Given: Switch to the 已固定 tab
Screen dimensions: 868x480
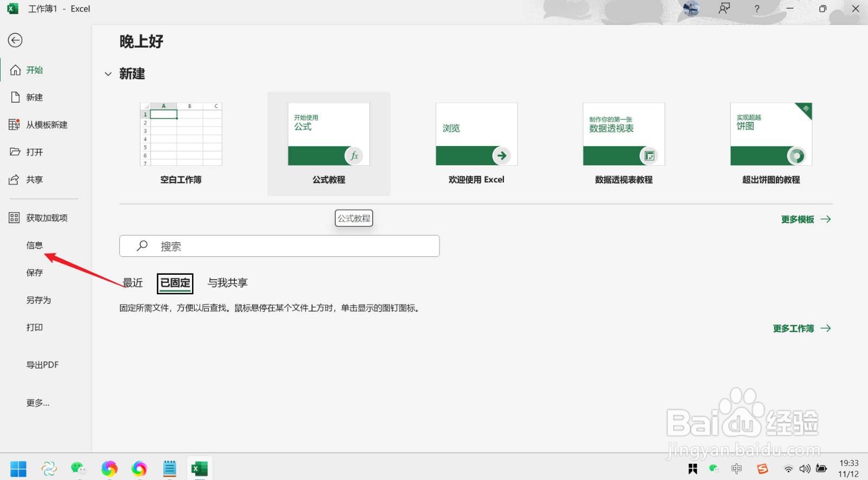Looking at the screenshot, I should [175, 283].
